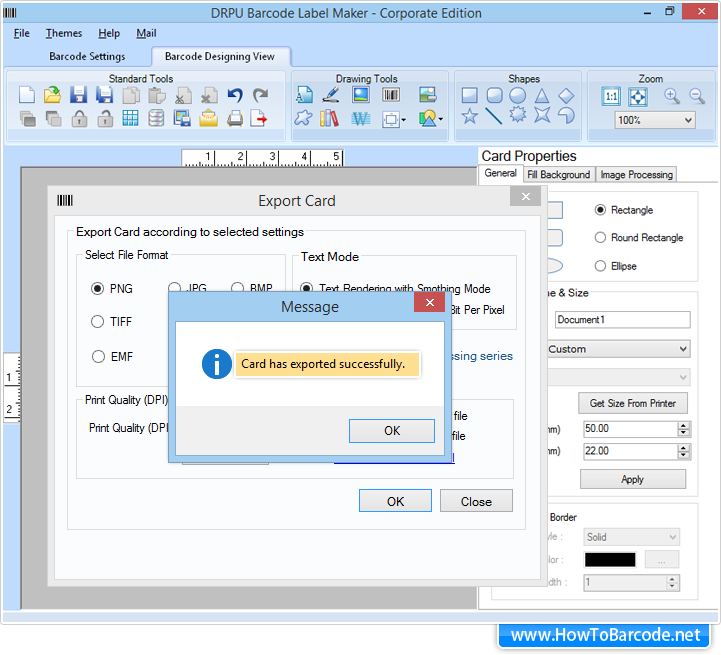The image size is (721, 655).
Task: Select the Text drawing tool
Action: [304, 95]
